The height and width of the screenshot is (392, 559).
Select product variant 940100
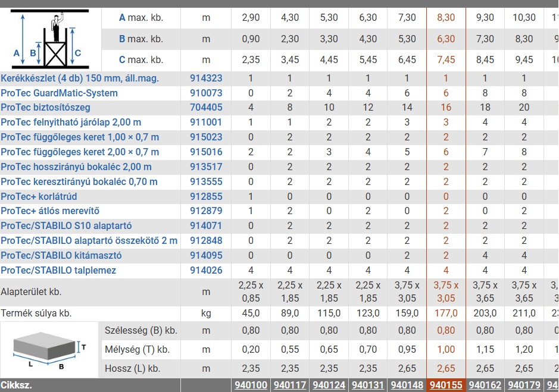(251, 385)
